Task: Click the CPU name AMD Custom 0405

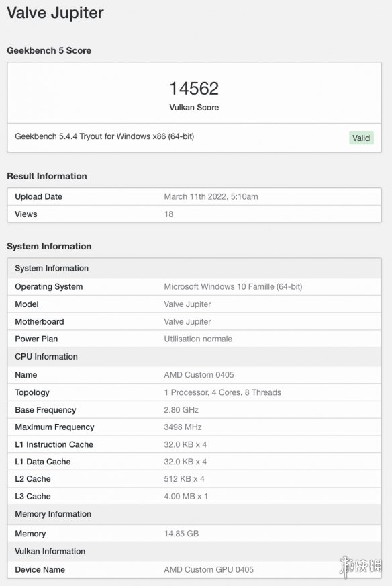Action: pyautogui.click(x=199, y=375)
